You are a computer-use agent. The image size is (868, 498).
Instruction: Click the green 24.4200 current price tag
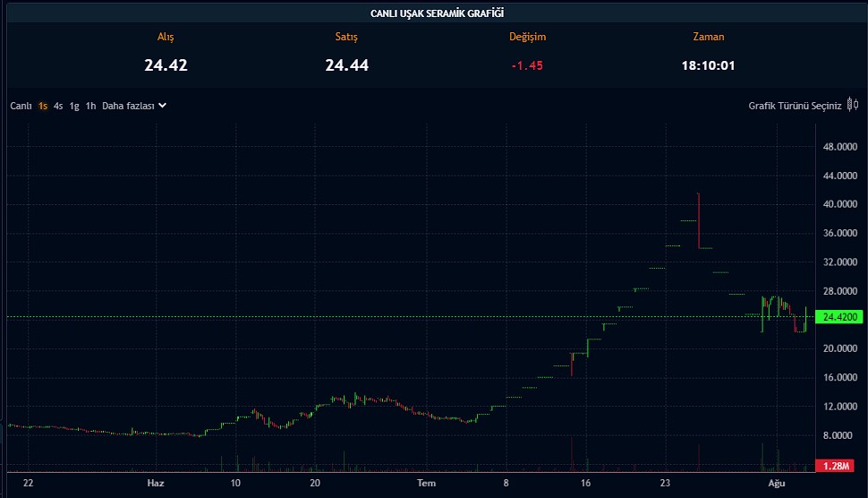[840, 317]
